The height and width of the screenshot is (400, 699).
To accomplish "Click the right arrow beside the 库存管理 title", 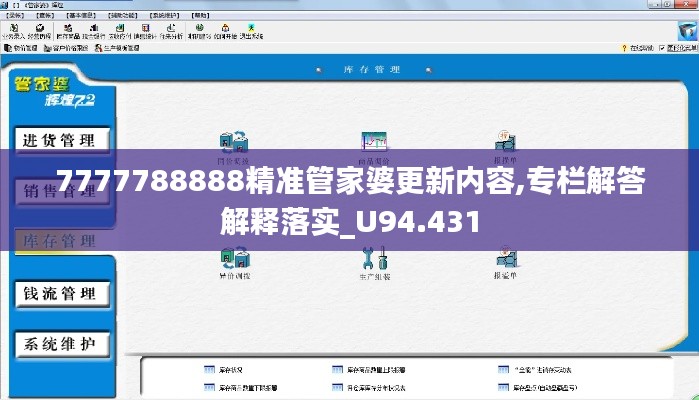I will click(428, 70).
